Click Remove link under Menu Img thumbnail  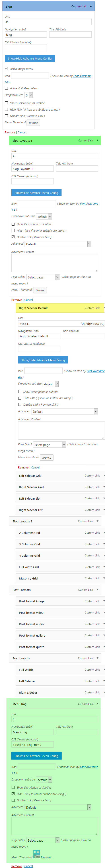click(46, 857)
